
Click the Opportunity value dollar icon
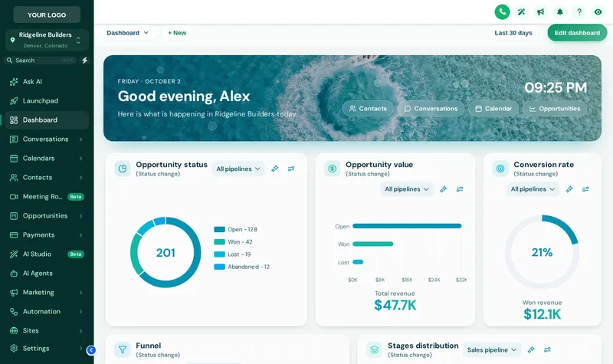tap(333, 169)
